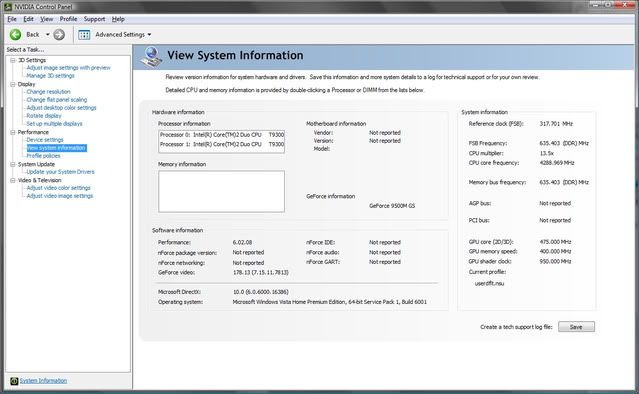
Task: Open the Back history dropdown arrow
Action: [x=47, y=35]
